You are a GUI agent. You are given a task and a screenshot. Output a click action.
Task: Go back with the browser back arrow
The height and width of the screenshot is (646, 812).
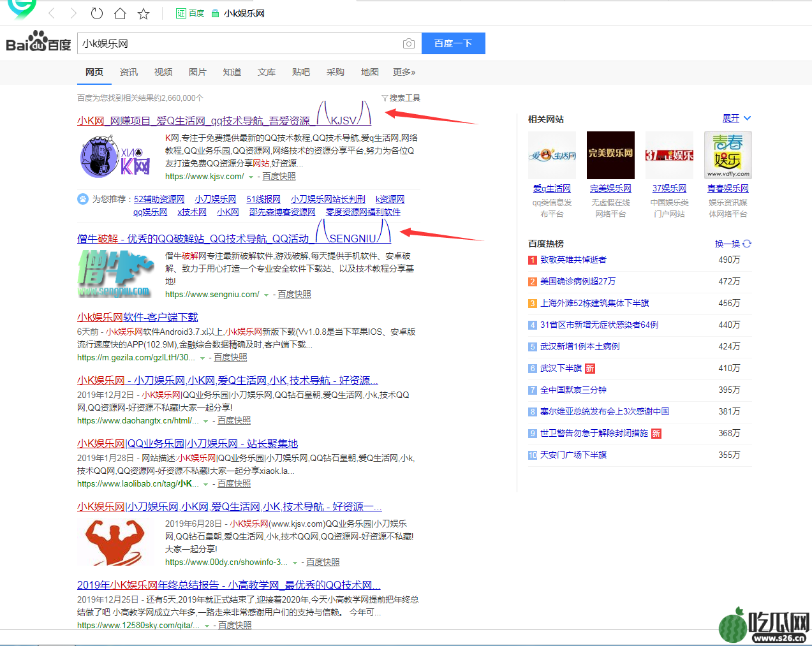[x=52, y=13]
